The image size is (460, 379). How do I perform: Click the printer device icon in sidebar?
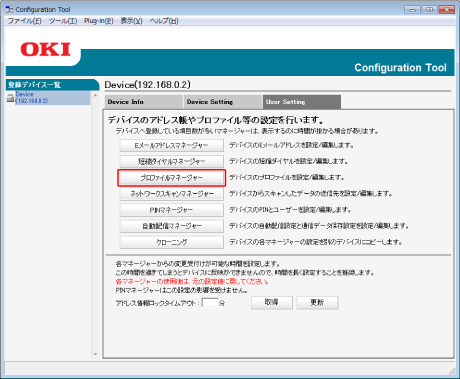click(11, 98)
